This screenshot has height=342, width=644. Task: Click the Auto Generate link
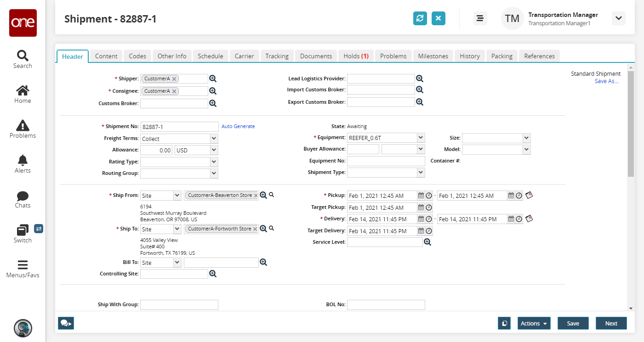click(238, 126)
